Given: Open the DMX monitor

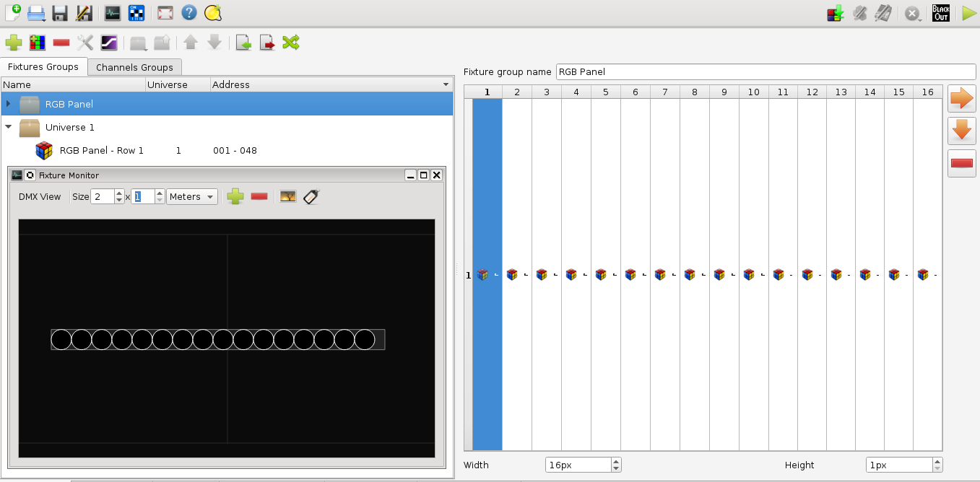Looking at the screenshot, I should point(113,12).
